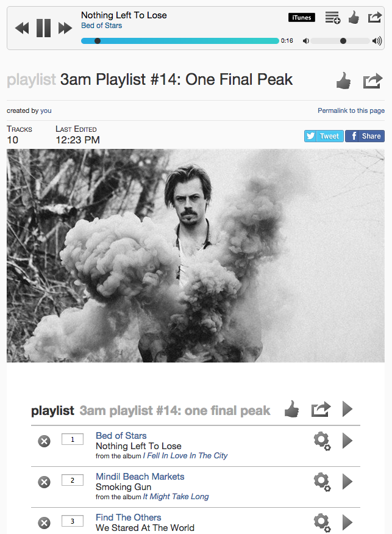Image resolution: width=392 pixels, height=534 pixels.
Task: Like the playlist next to the title heading
Action: [x=343, y=81]
